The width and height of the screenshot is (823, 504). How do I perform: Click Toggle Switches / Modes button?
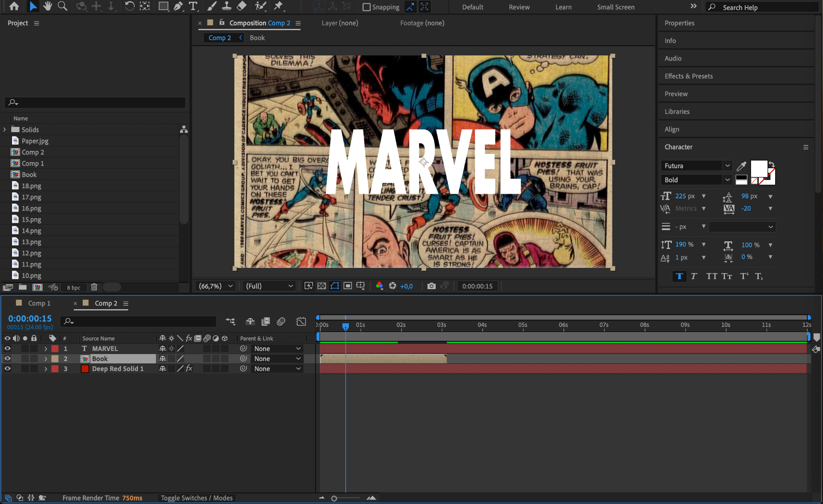197,498
